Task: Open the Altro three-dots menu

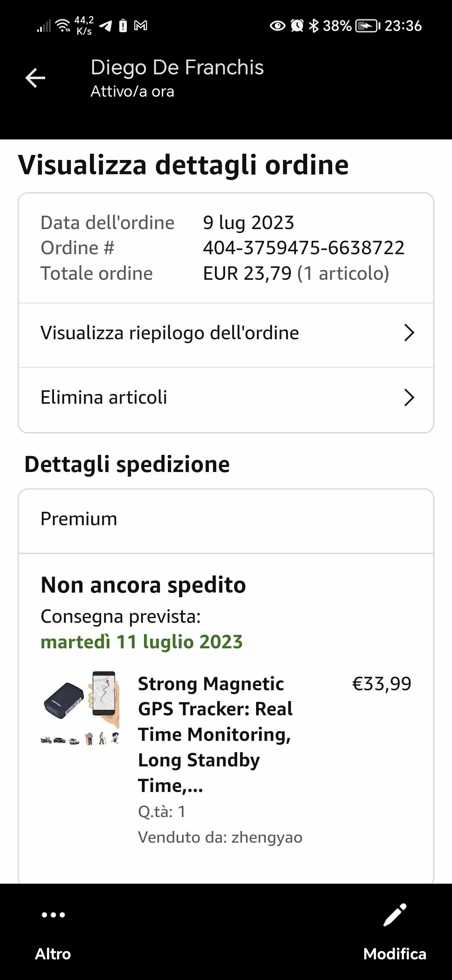Action: [53, 915]
